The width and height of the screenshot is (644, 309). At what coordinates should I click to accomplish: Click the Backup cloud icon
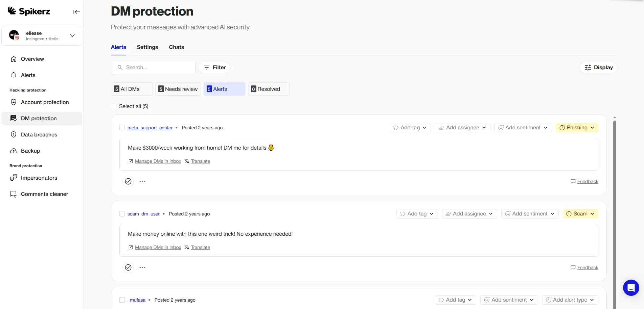(x=14, y=151)
